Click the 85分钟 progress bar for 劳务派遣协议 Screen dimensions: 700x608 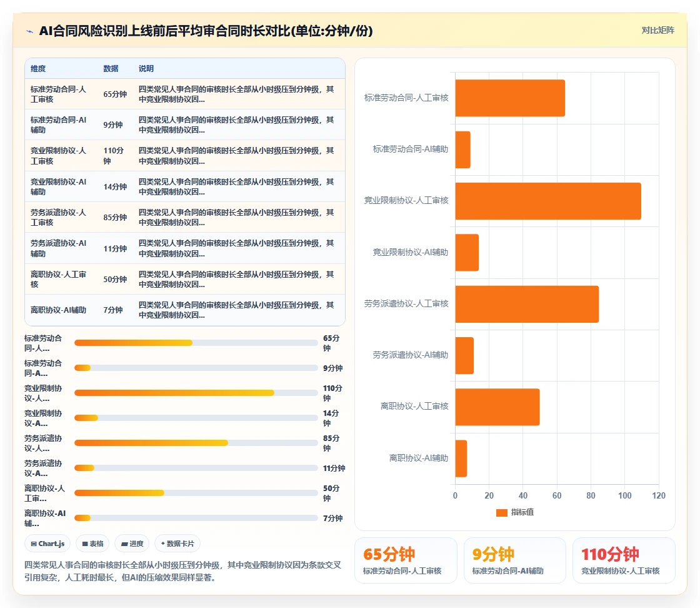coord(196,443)
